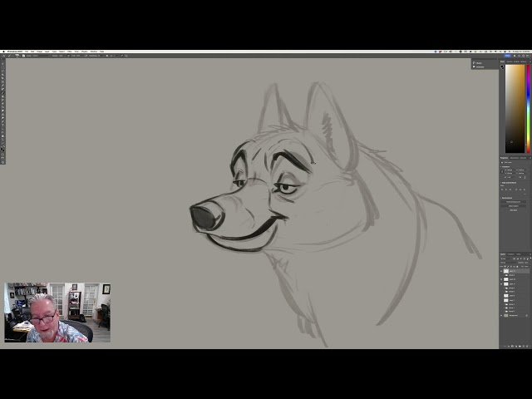Switch to the Libraries tab
Viewport: 532px width, 399px height.
click(x=523, y=158)
